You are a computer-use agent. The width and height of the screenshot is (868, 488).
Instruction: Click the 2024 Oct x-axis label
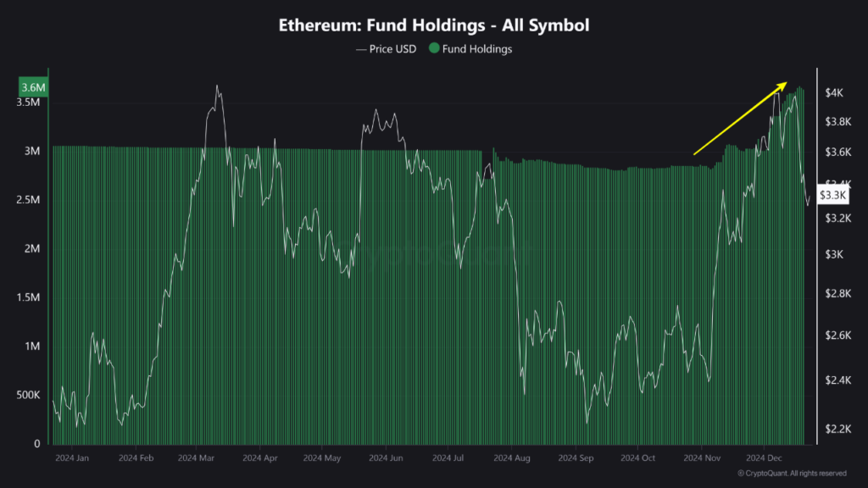coord(637,457)
